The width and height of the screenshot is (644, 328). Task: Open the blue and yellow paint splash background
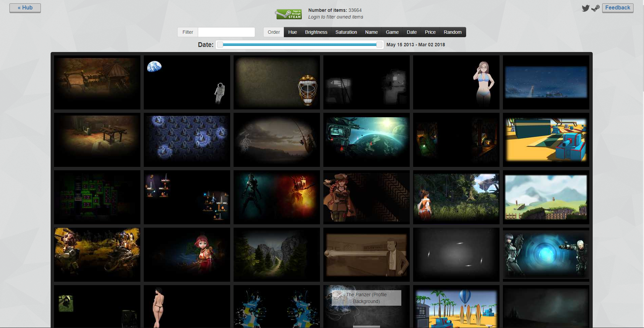[277, 306]
